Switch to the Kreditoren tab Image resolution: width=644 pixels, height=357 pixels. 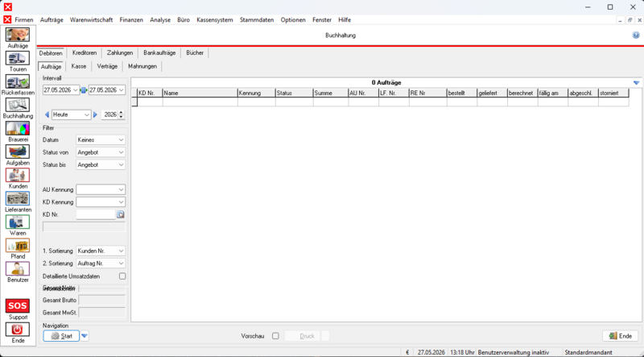85,53
